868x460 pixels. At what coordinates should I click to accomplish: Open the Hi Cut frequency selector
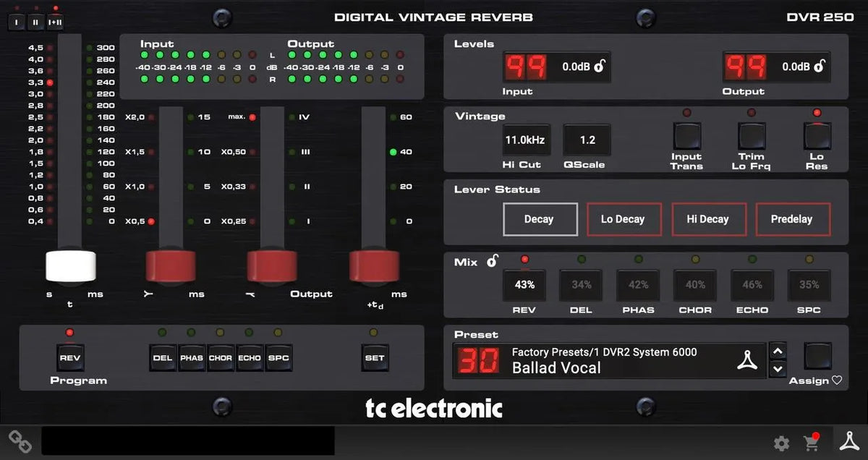[x=526, y=139]
